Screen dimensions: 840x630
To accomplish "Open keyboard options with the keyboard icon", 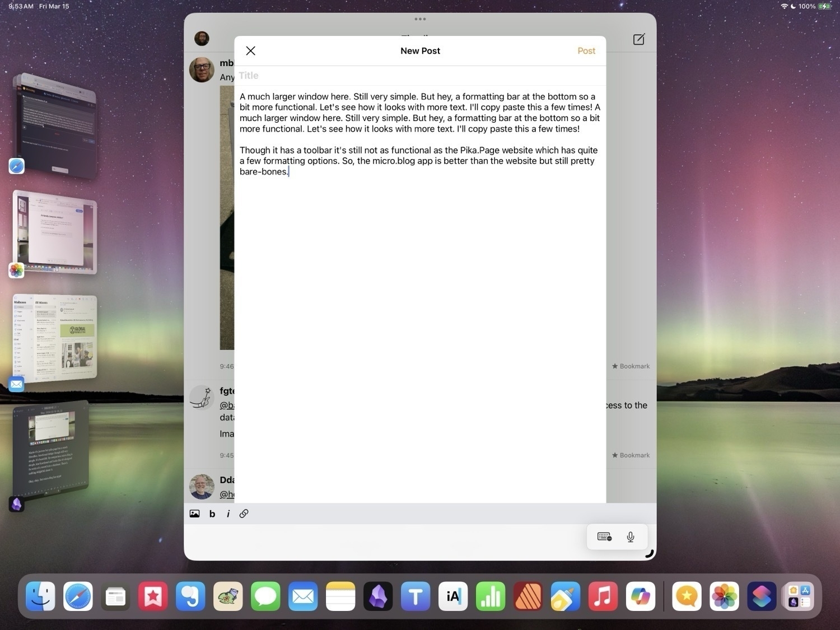I will [604, 536].
